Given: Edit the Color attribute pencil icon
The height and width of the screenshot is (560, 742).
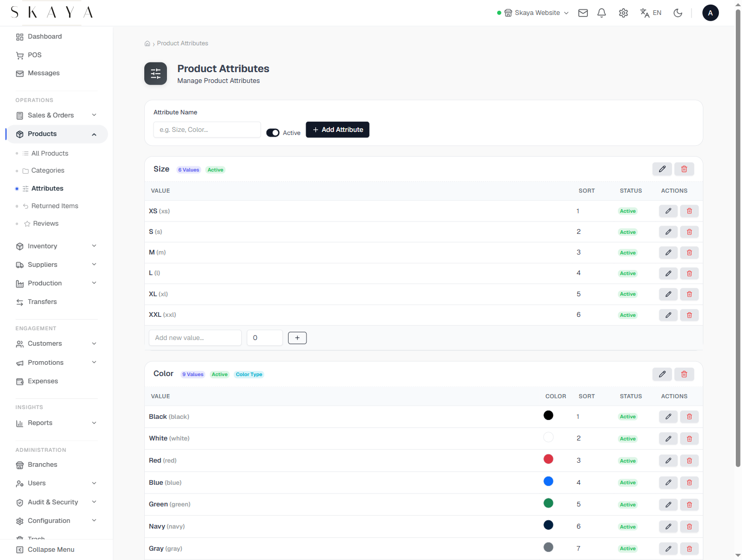Looking at the screenshot, I should coord(662,374).
